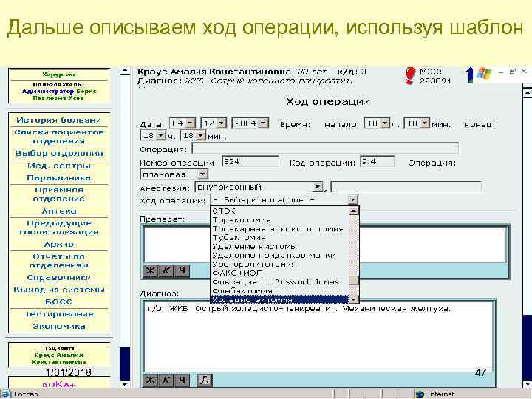Open Отчеты по отделениям link
Image resolution: width=532 pixels, height=399 pixels.
pyautogui.click(x=58, y=261)
